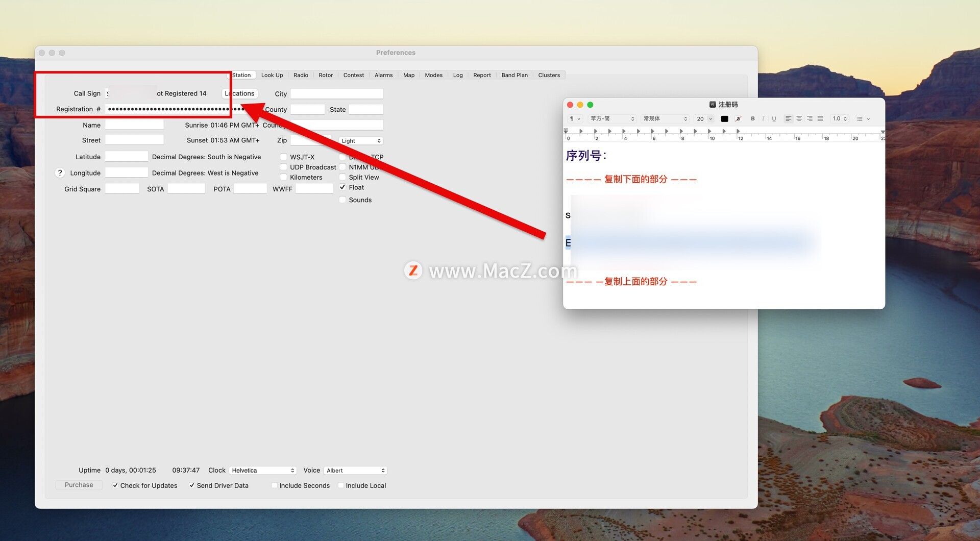Open the black text color swatch

724,119
